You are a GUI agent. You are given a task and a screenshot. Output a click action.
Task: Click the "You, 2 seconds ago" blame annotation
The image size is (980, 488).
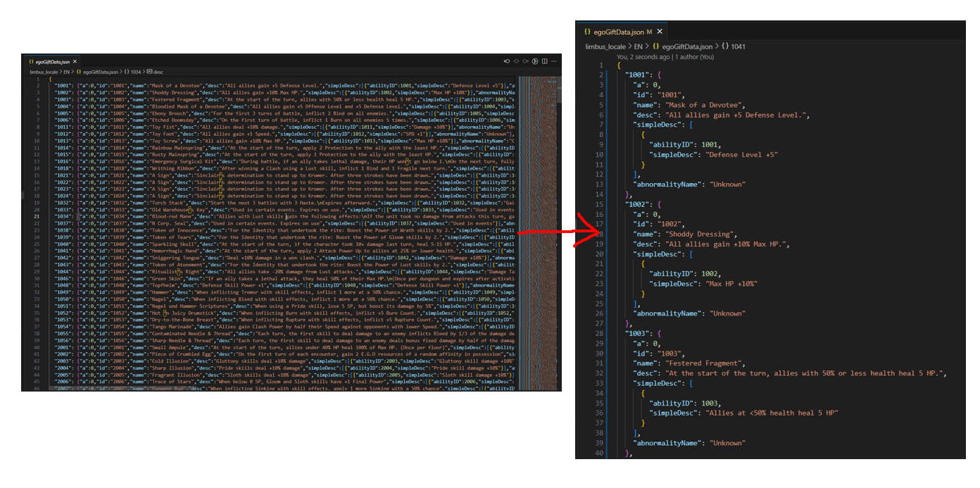[x=665, y=56]
